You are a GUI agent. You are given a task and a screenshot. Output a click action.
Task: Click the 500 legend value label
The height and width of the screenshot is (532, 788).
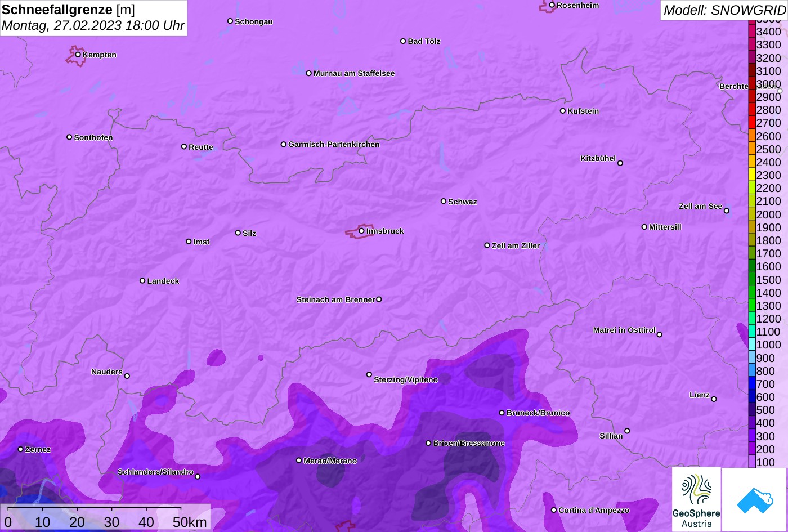765,410
